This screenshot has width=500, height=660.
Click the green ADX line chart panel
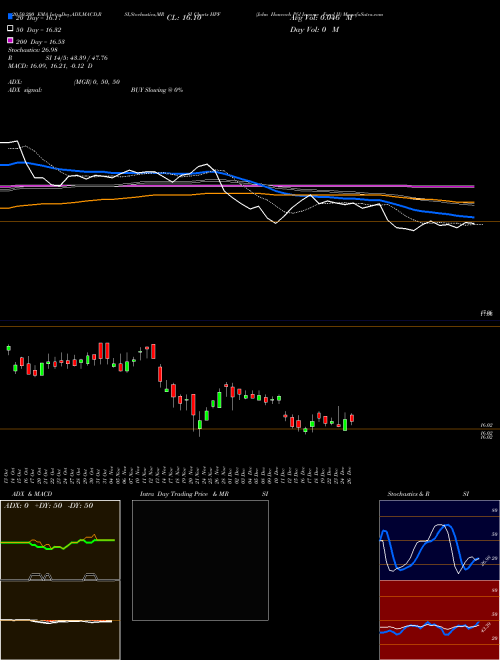[x=60, y=540]
